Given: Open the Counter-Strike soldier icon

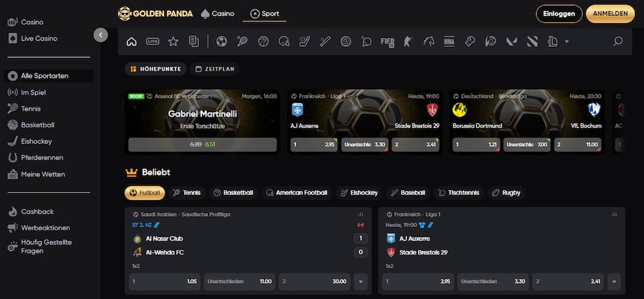Looking at the screenshot, I should [x=408, y=41].
